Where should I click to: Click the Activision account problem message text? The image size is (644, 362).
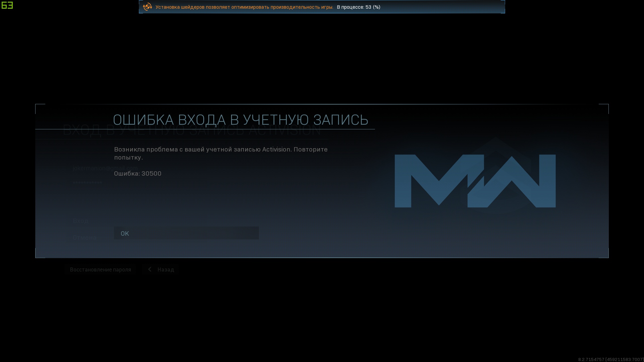pos(220,153)
